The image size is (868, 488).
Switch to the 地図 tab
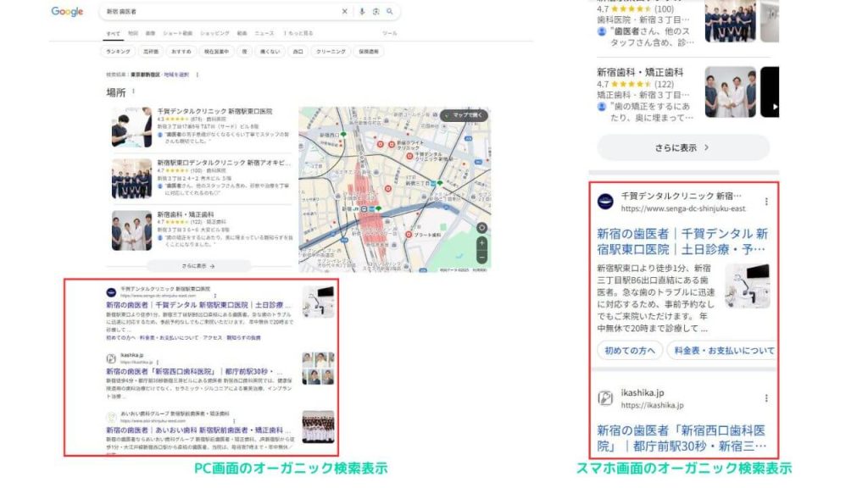(x=133, y=33)
